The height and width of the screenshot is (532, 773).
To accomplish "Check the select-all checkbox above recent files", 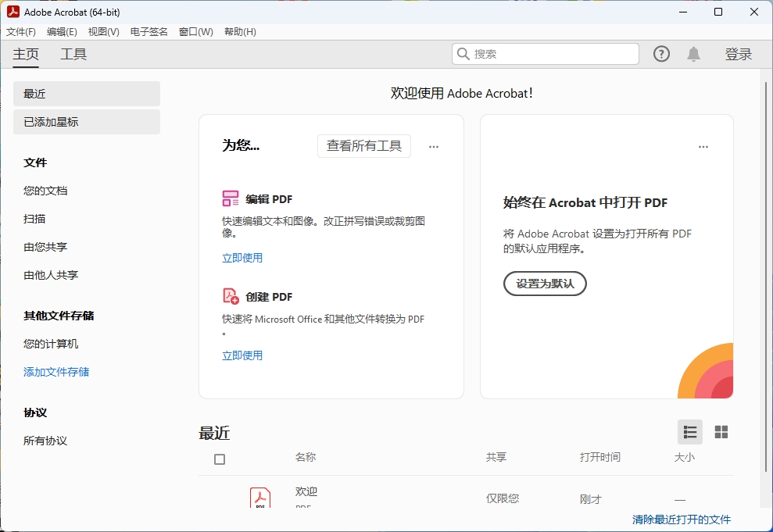I will click(220, 459).
